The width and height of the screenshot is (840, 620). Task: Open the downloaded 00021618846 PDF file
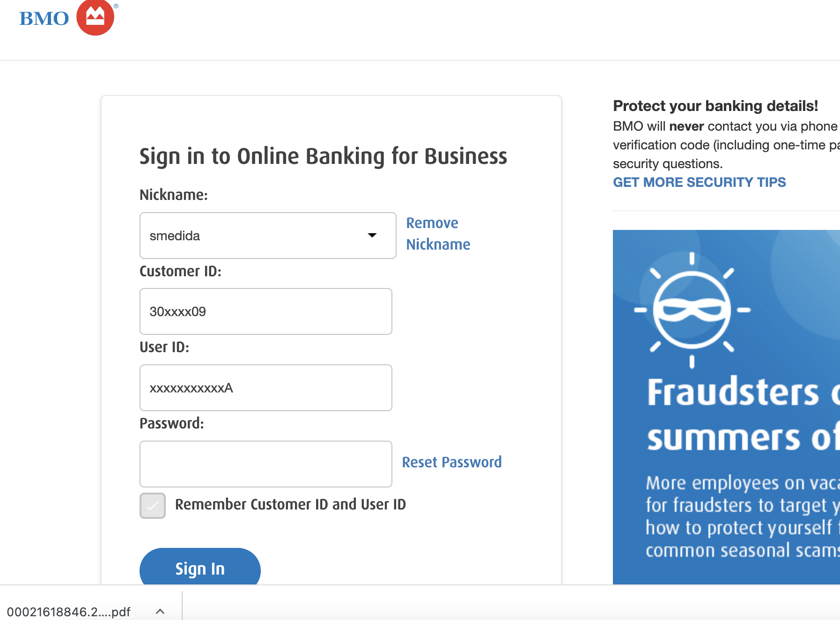69,612
